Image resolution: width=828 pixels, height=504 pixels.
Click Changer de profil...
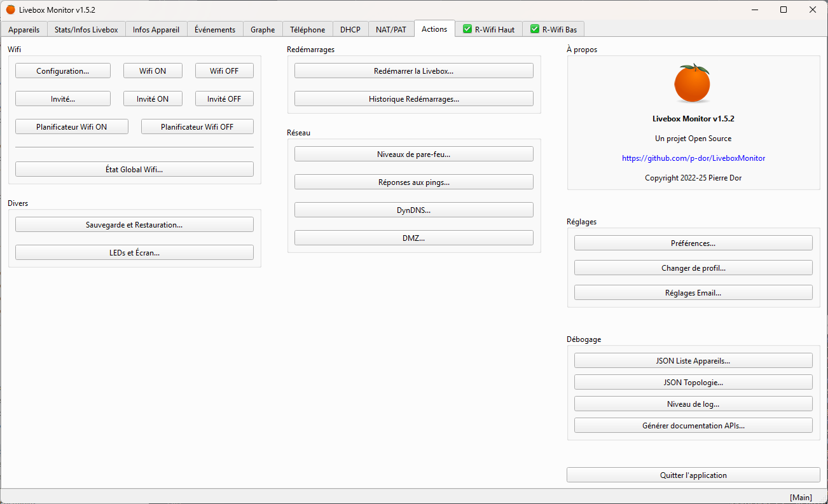693,268
